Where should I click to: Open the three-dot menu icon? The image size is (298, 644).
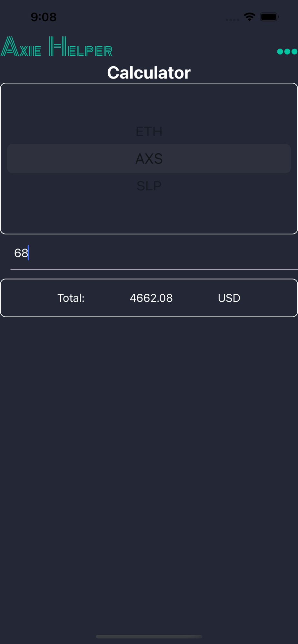tap(287, 52)
